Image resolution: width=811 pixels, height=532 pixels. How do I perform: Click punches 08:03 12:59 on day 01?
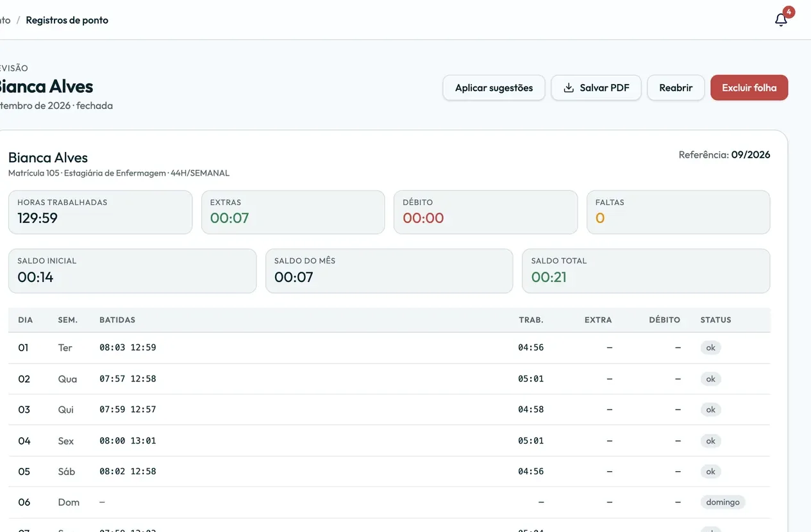pos(128,347)
